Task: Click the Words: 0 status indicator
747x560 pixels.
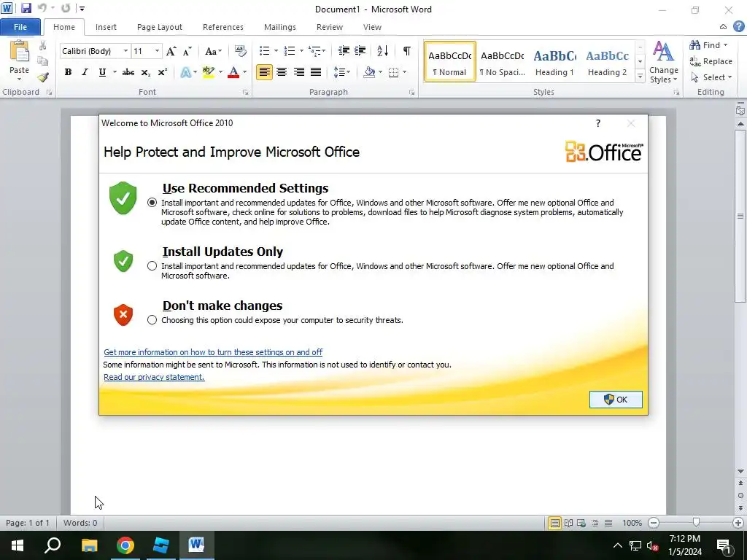Action: (80, 523)
